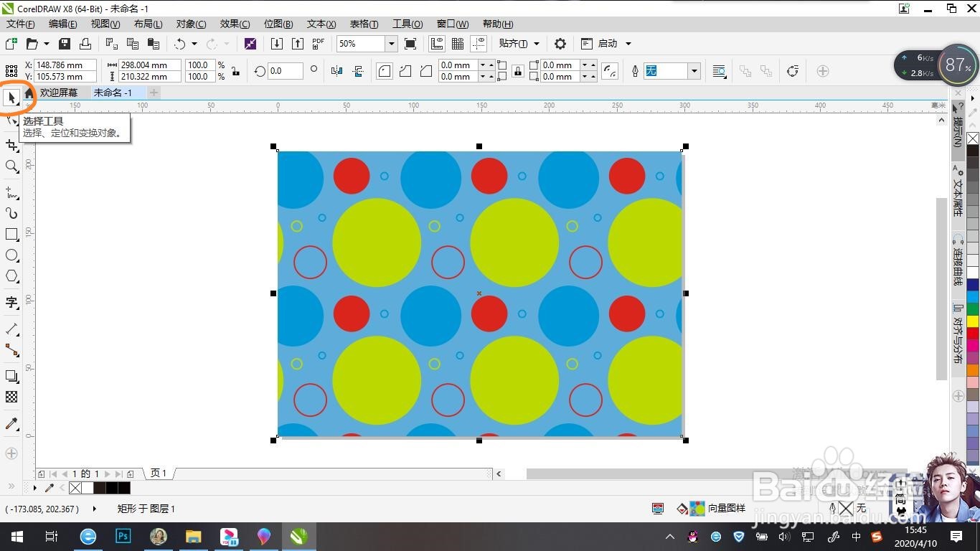
Task: Select the Parallel Dimension tool
Action: [x=11, y=329]
